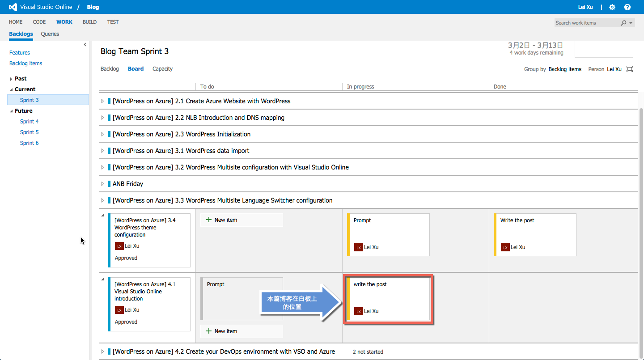Go to the CODE hub
The height and width of the screenshot is (360, 644).
39,22
